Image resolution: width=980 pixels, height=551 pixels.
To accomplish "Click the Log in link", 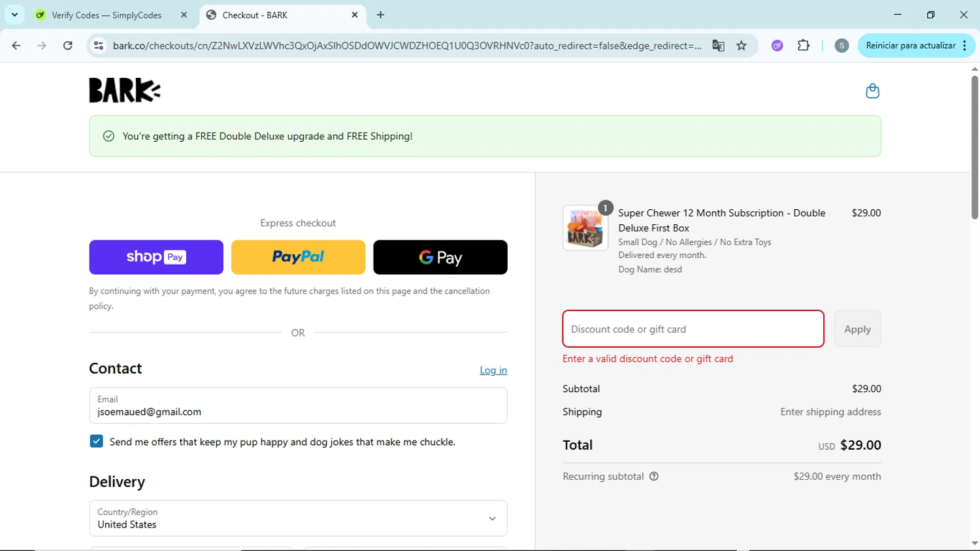I will (x=493, y=370).
